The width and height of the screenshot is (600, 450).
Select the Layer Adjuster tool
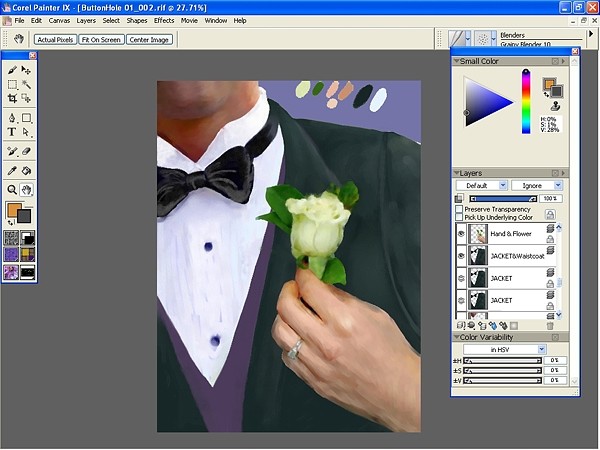[26, 70]
